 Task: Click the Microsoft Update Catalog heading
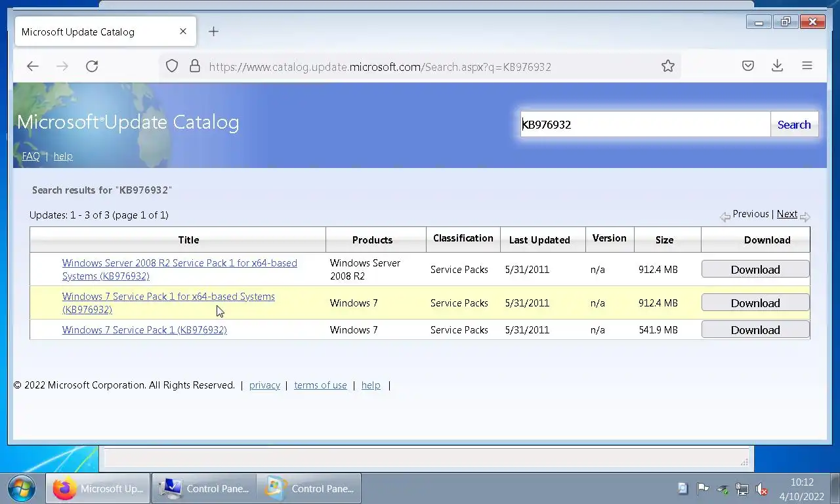128,122
